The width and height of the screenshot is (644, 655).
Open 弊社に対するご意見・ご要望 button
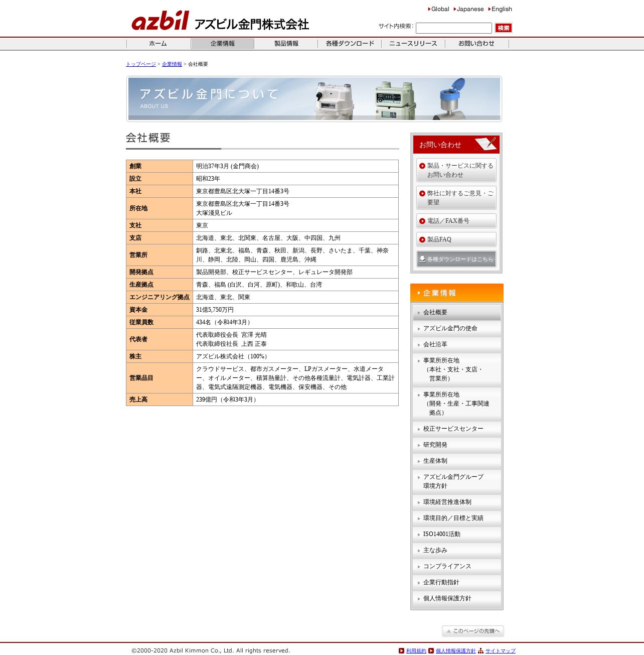coord(456,198)
